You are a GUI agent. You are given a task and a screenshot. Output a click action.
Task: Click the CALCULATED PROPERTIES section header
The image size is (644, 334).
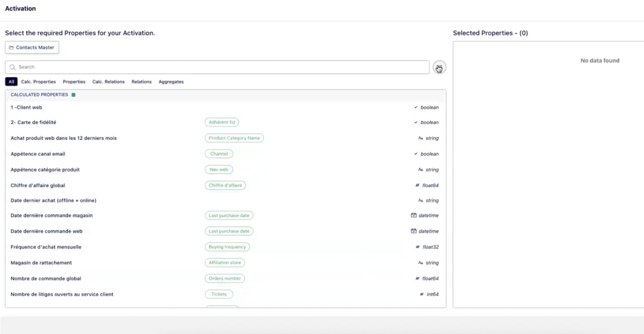pos(39,95)
